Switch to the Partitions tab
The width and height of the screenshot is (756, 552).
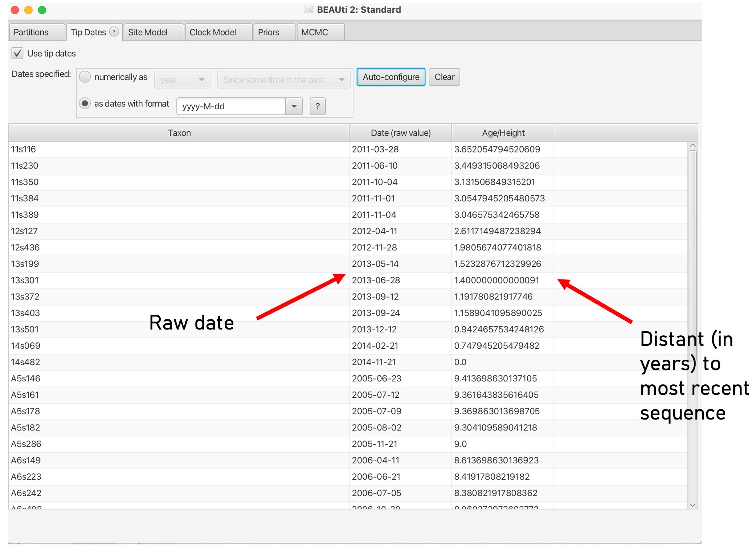tap(37, 32)
